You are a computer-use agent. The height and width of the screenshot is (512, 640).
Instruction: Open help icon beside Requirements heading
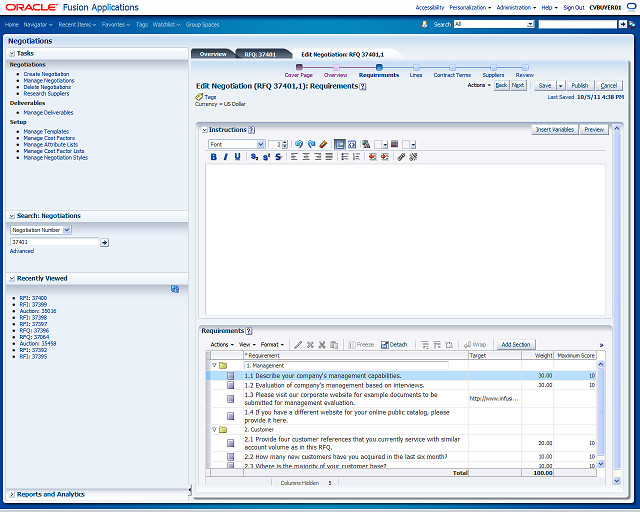249,331
